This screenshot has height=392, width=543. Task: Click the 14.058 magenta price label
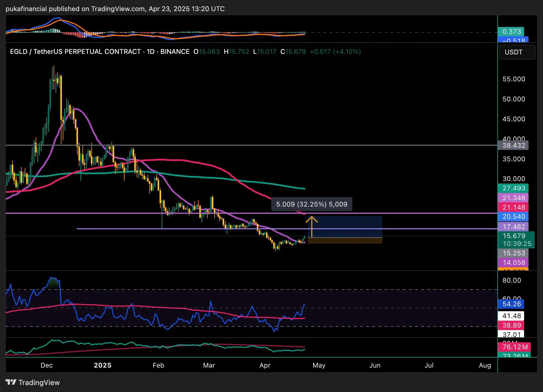[x=513, y=263]
